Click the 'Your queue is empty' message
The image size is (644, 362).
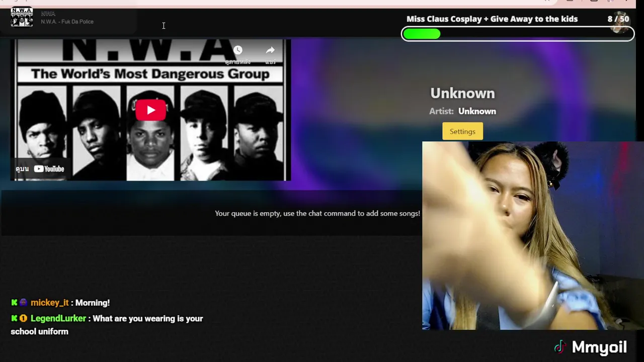[x=317, y=213]
